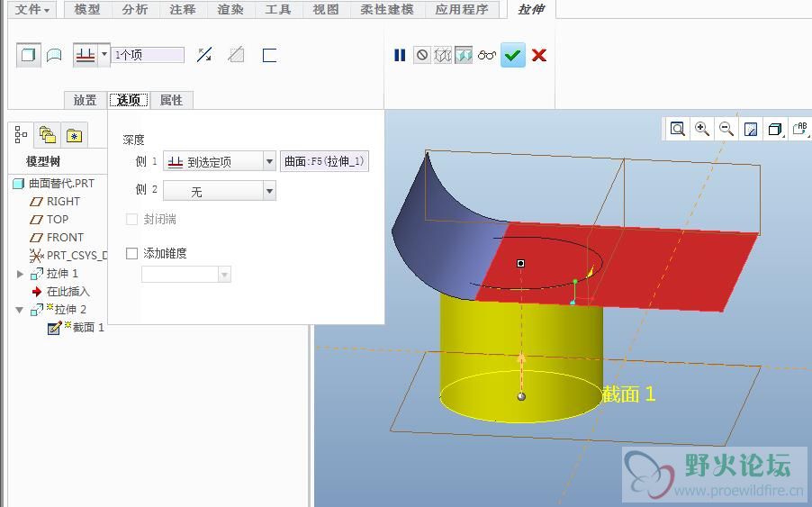
Task: Select extrude as surface icon
Action: click(x=54, y=55)
